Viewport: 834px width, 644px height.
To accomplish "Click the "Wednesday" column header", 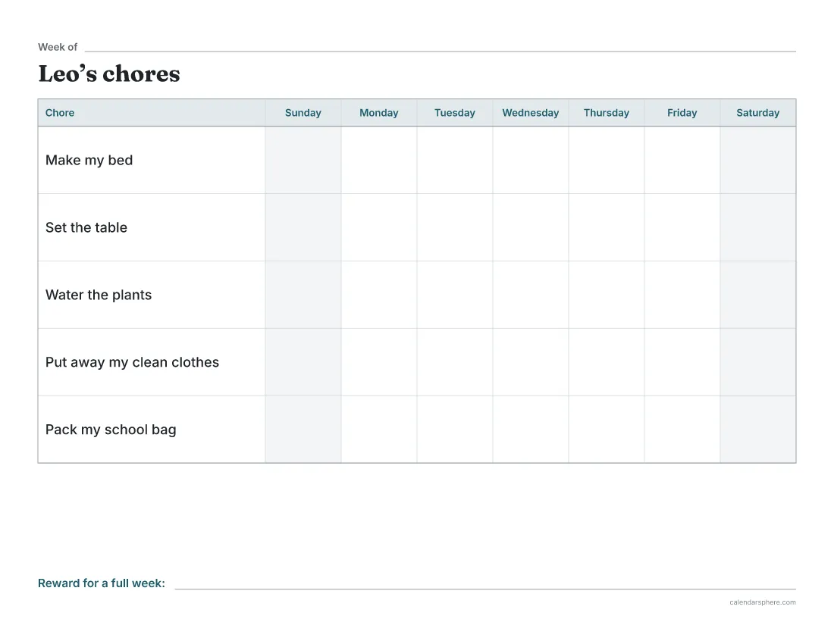I will coord(530,113).
